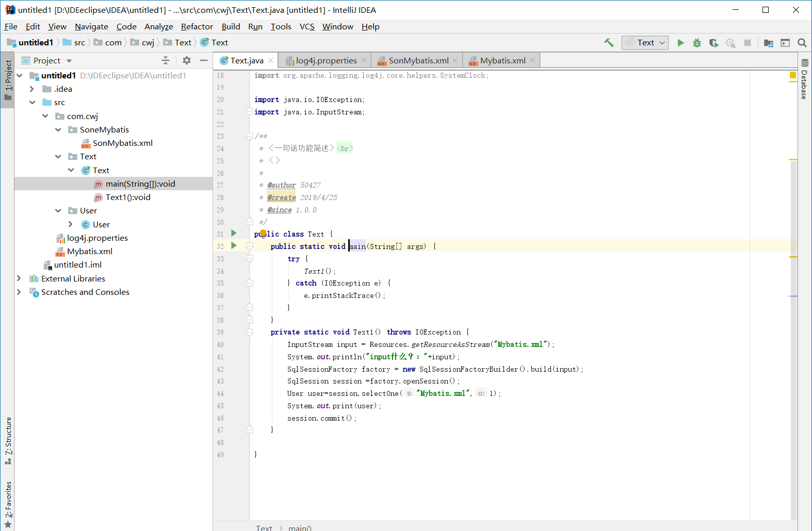The width and height of the screenshot is (812, 531).
Task: Expand Scratches and Consoles node
Action: point(19,292)
